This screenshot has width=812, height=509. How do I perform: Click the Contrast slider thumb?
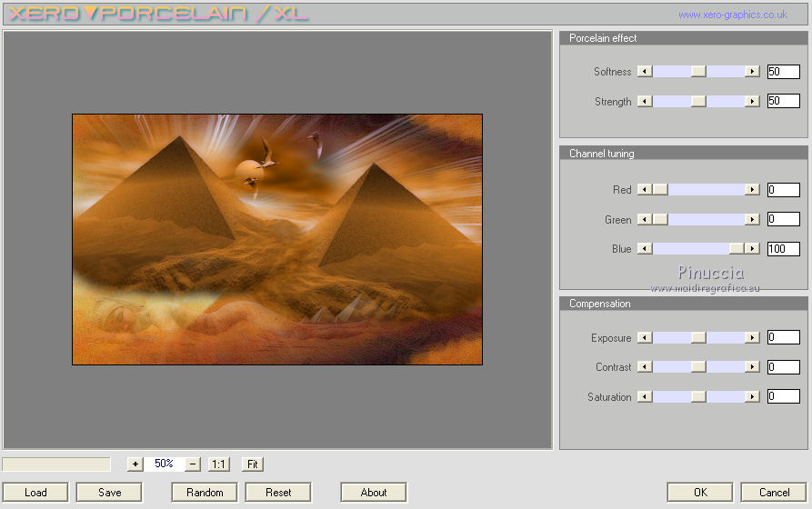pos(698,366)
